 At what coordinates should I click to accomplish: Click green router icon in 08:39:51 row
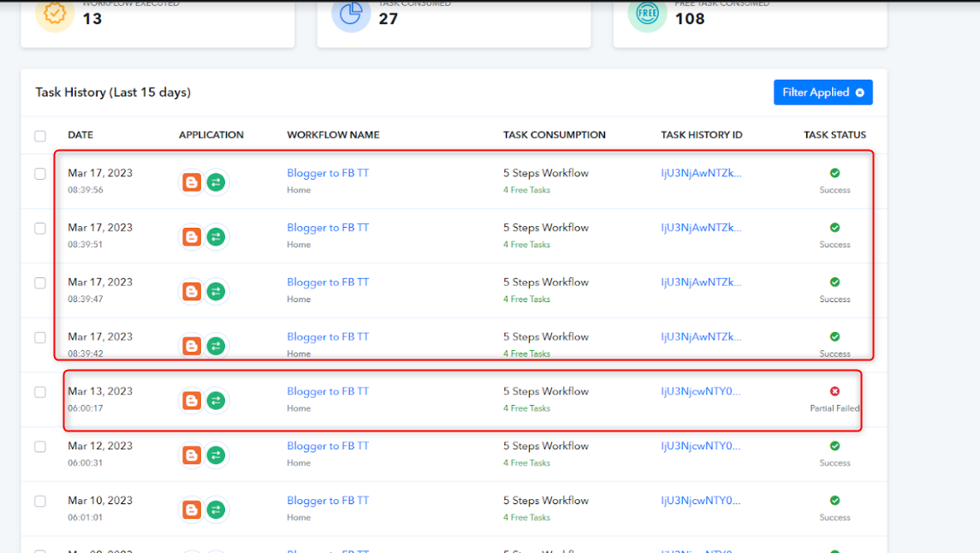(217, 237)
